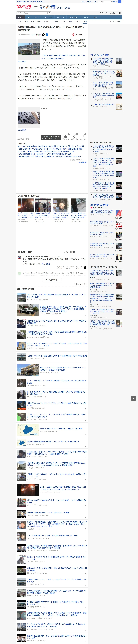
Task: Open article ドラッグストアで化粧品など1800点万引き
Action: (57, 345)
